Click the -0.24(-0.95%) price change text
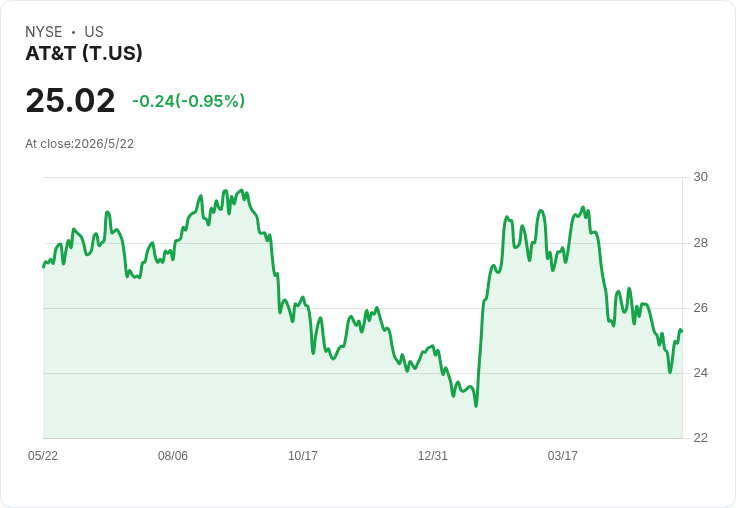 tap(188, 101)
